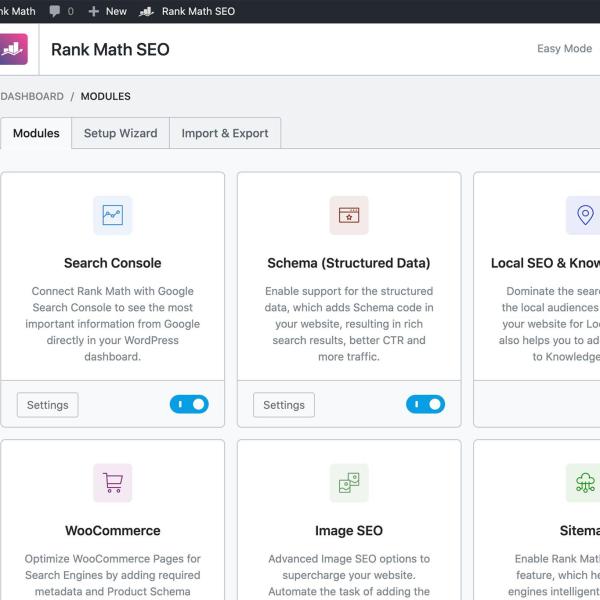Click the Search Console card title
Image resolution: width=600 pixels, height=600 pixels.
[x=112, y=263]
